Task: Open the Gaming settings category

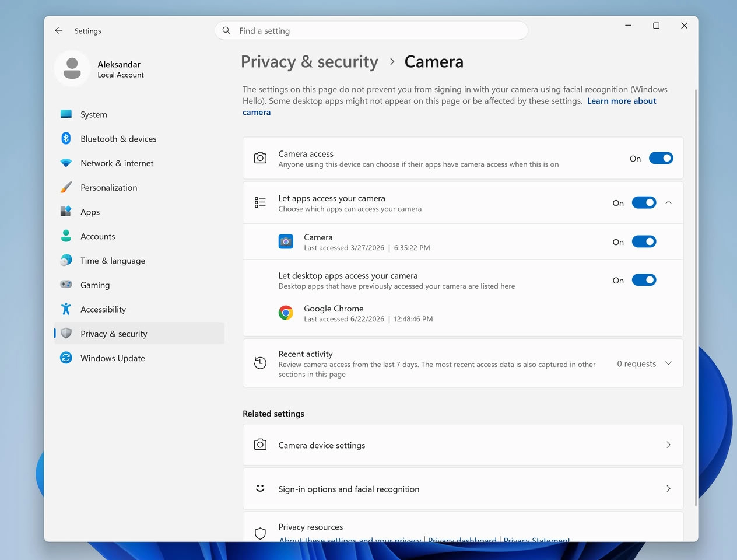Action: pyautogui.click(x=139, y=285)
